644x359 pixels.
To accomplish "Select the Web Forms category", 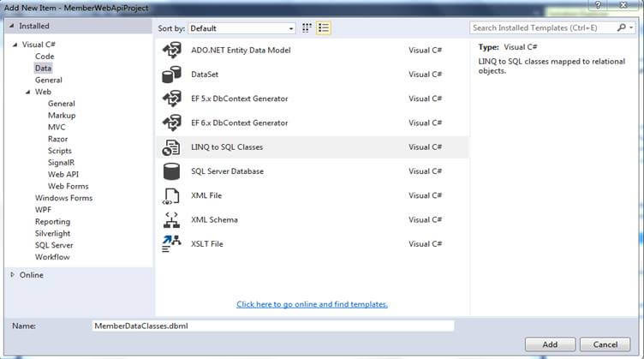I will coord(68,187).
